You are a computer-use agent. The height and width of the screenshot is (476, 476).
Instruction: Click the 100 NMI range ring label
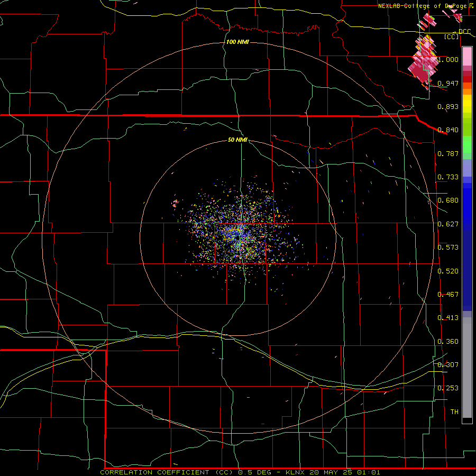[237, 42]
